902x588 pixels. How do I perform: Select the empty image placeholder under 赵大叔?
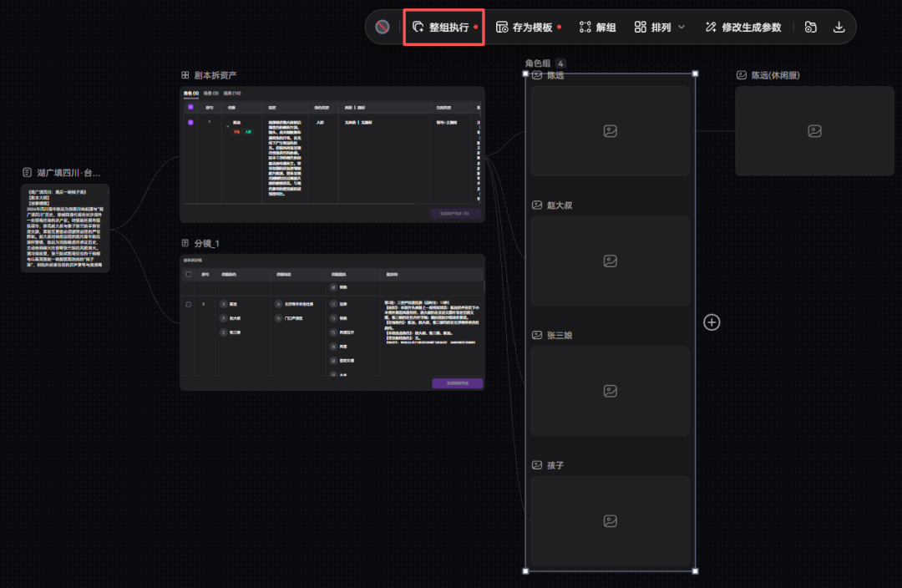(x=611, y=261)
